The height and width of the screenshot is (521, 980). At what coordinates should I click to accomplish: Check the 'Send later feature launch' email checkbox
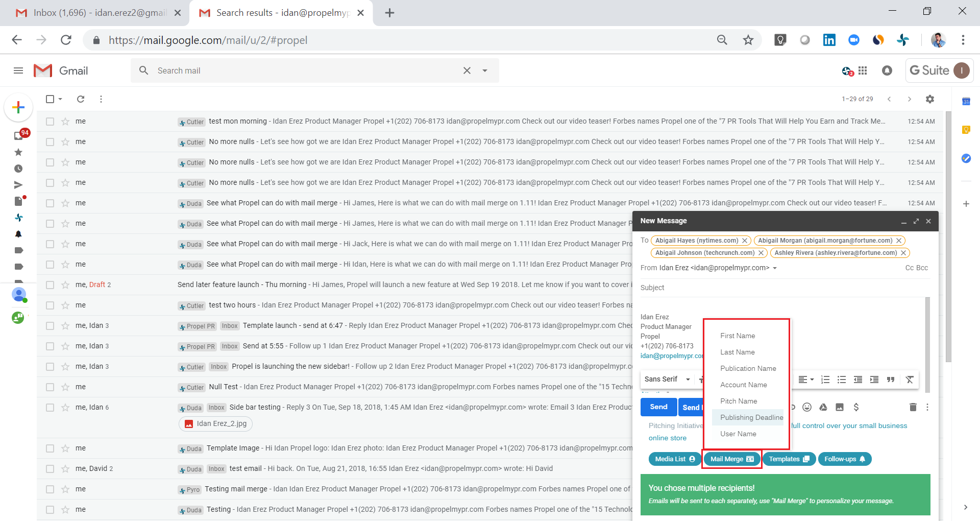point(50,285)
